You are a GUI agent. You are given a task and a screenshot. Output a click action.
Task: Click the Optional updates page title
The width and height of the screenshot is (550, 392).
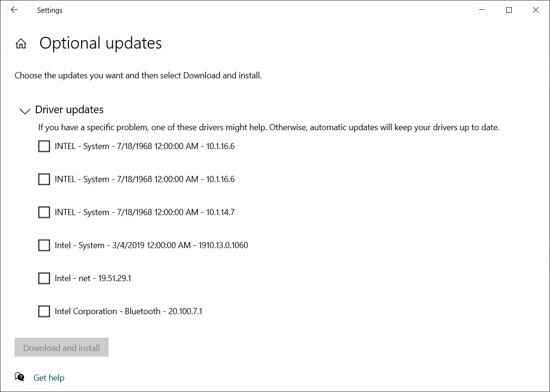tap(100, 43)
